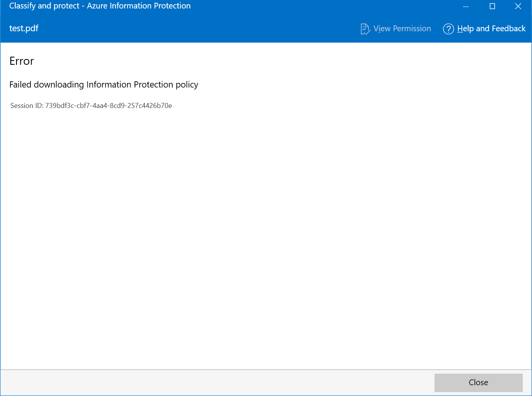The width and height of the screenshot is (532, 396).
Task: Select the Session ID text
Action: pyautogui.click(x=91, y=106)
